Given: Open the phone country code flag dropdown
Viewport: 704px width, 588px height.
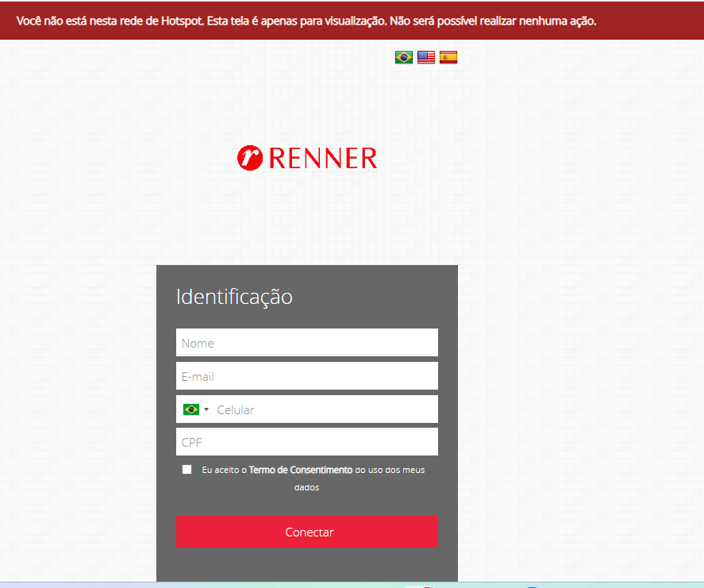Looking at the screenshot, I should tap(196, 409).
